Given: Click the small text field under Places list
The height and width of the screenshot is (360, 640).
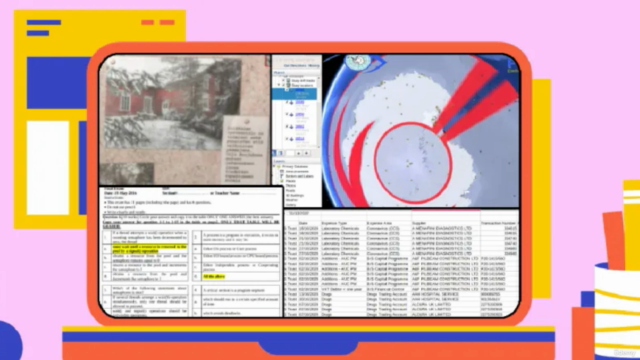Looking at the screenshot, I should click(x=290, y=153).
